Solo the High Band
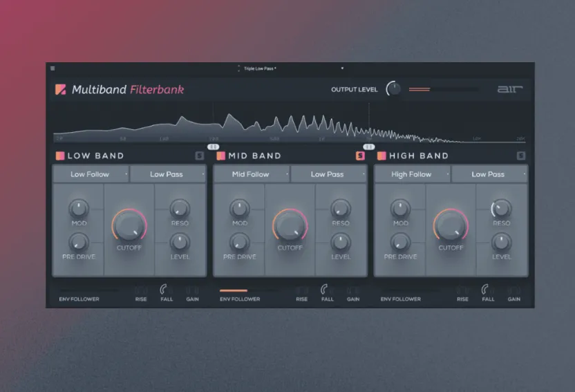 520,156
